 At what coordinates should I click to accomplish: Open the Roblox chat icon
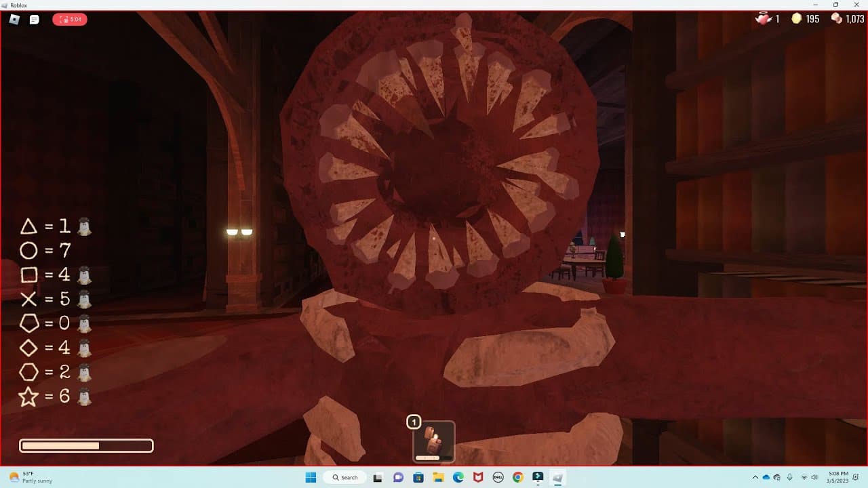tap(35, 20)
